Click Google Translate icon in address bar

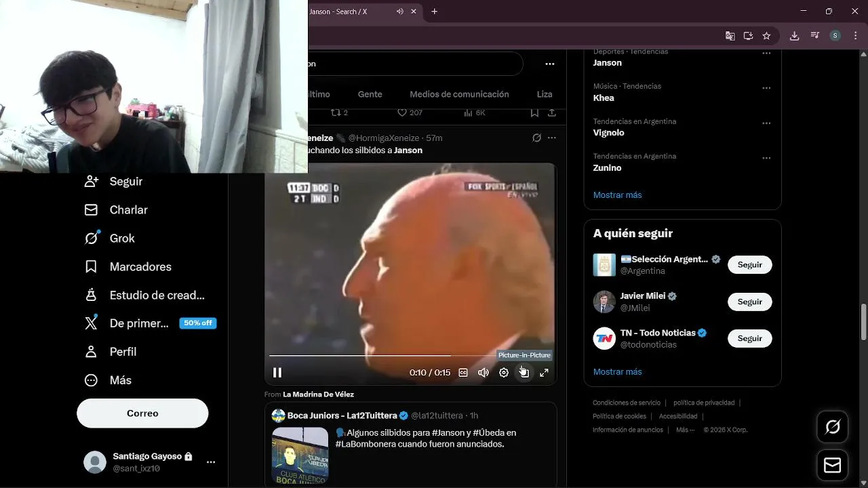click(730, 36)
